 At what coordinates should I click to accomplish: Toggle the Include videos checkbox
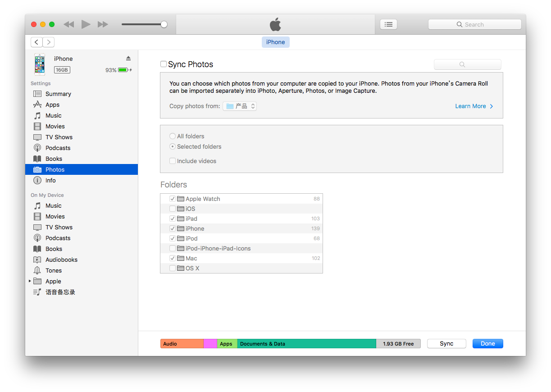[x=173, y=161]
